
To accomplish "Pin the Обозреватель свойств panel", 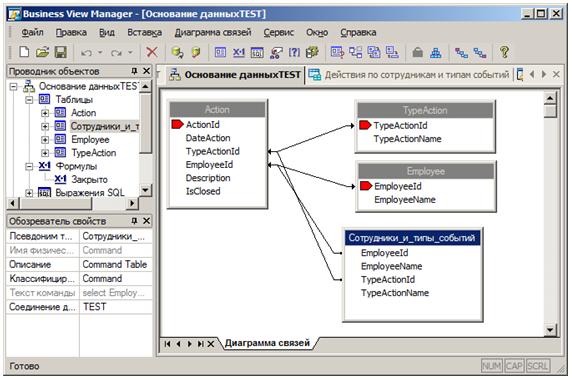I will click(134, 221).
